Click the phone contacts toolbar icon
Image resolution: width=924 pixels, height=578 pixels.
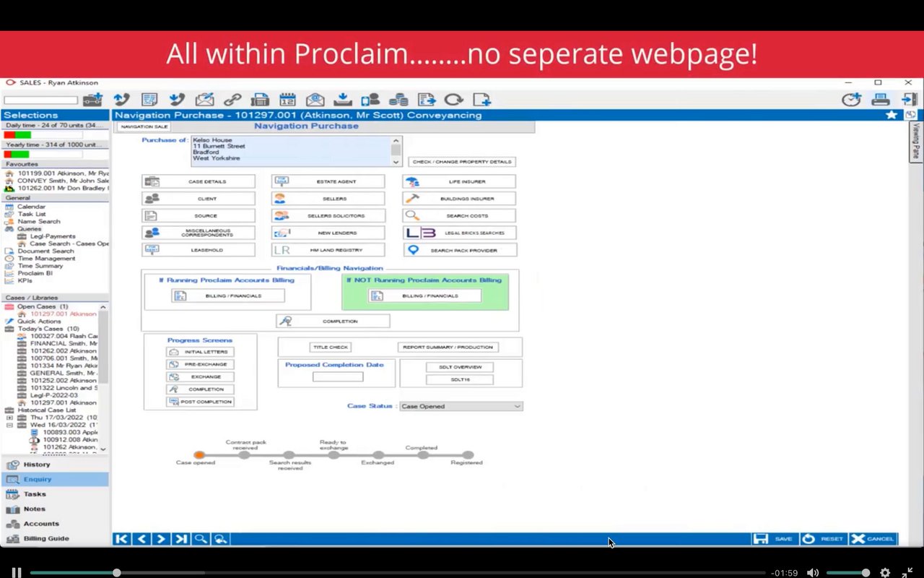pos(370,100)
